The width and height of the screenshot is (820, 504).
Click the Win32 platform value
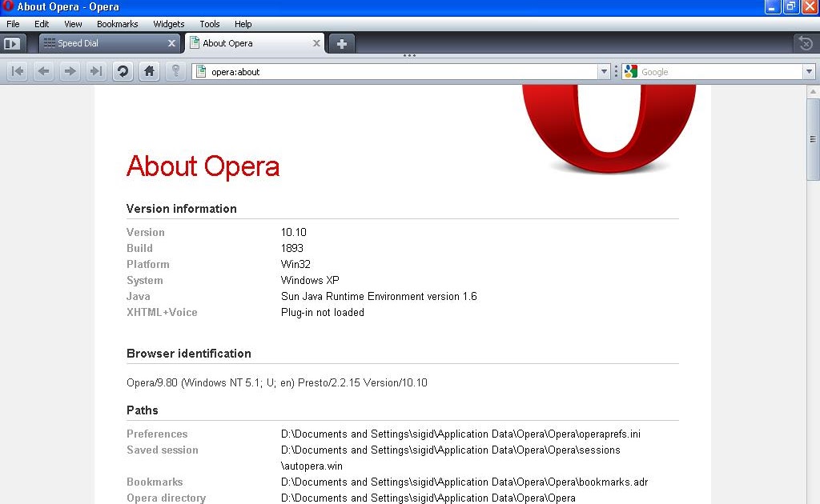(295, 264)
